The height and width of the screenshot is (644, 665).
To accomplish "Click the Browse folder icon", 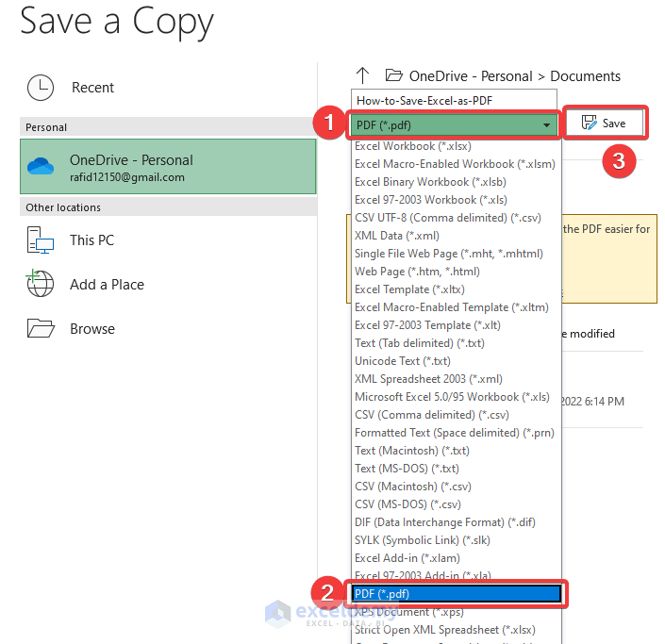I will [41, 328].
